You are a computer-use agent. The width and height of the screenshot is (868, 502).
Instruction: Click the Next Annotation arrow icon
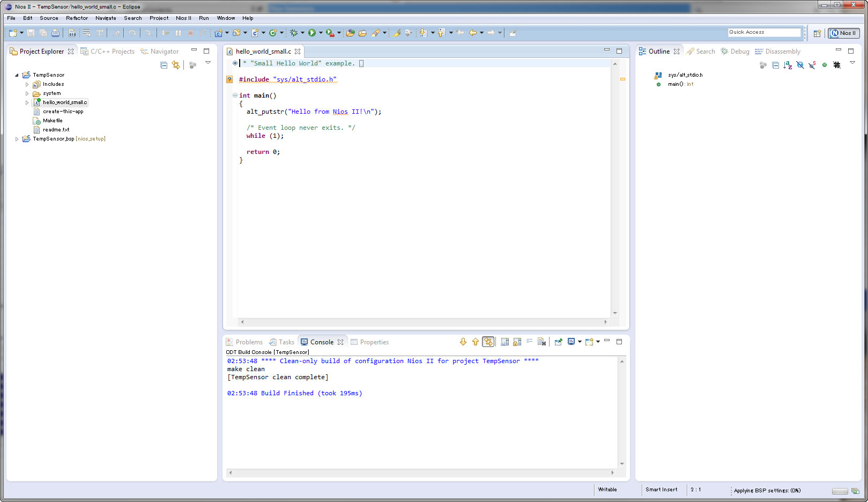click(x=423, y=33)
